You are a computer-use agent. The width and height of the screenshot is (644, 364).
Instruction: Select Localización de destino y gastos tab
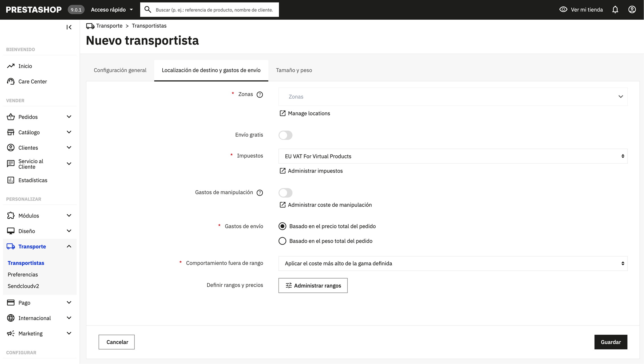tap(211, 70)
